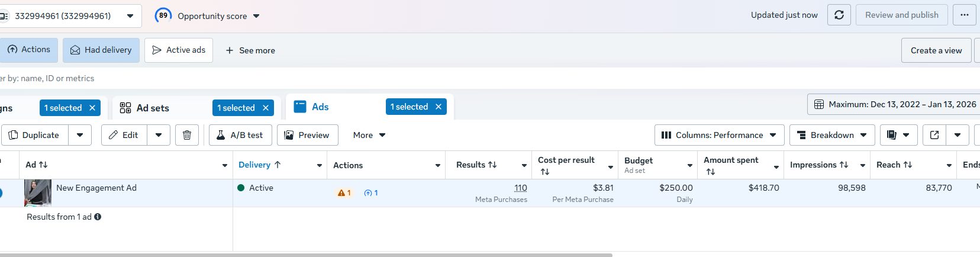The height and width of the screenshot is (257, 980).
Task: Open the Columns: Performance dropdown
Action: [x=719, y=135]
